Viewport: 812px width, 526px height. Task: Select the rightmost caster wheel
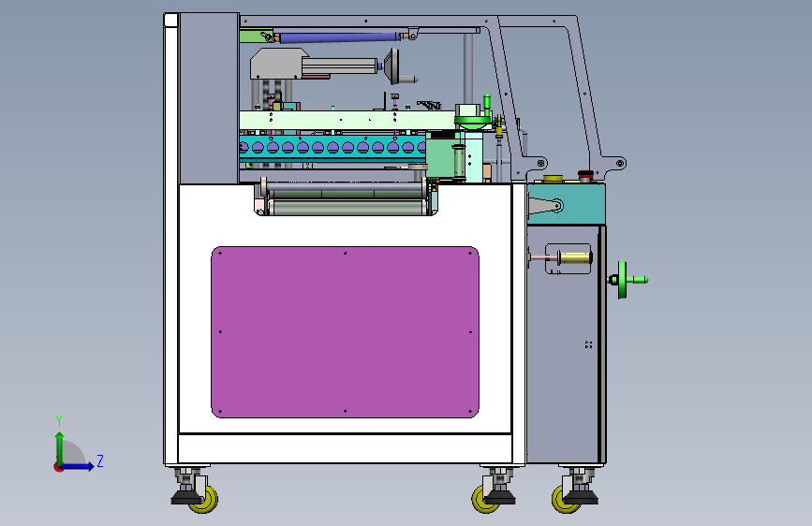coord(566,498)
